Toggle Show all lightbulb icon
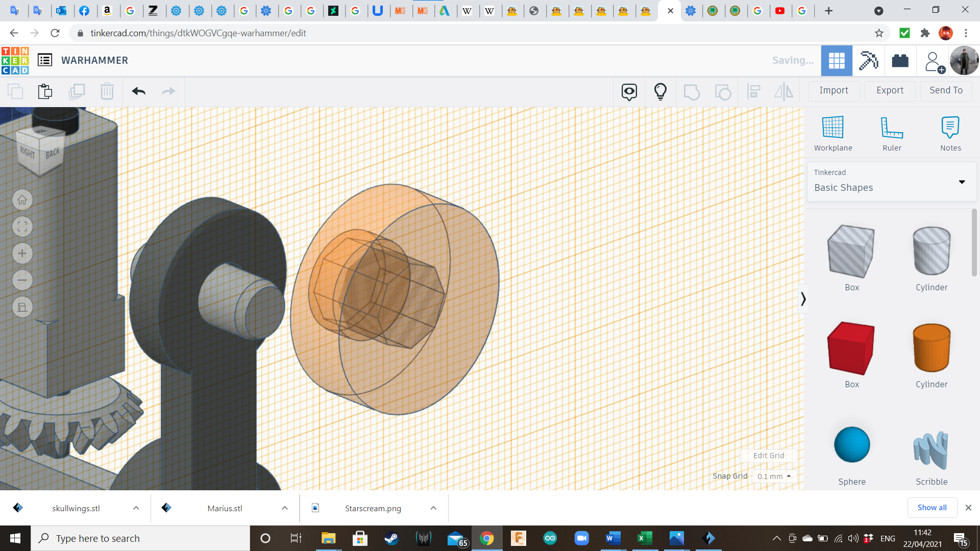 point(660,91)
